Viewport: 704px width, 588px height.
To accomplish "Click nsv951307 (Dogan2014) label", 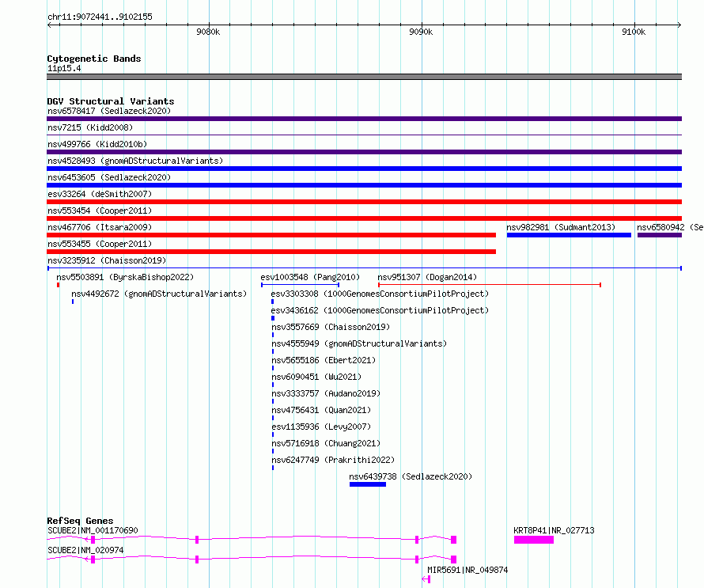I will pos(427,277).
